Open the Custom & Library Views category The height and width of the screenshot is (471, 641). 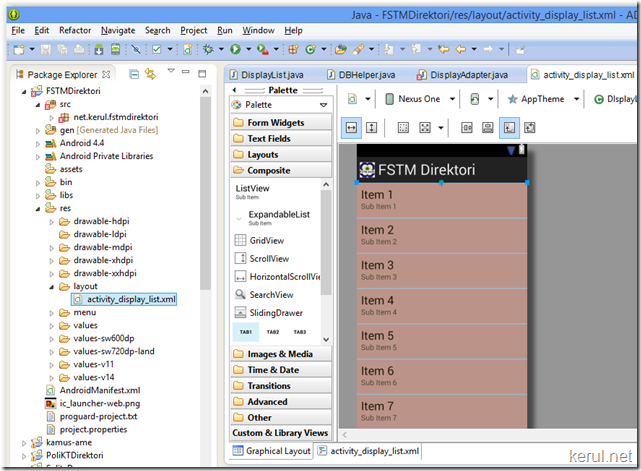click(x=280, y=433)
